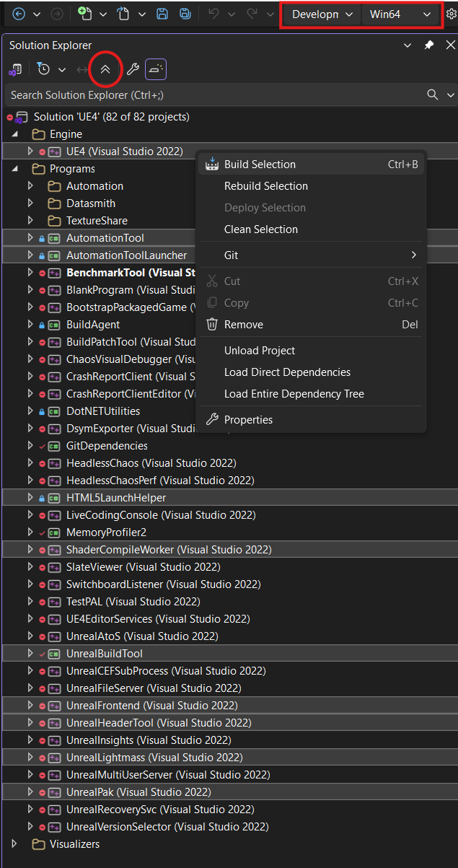Click the Collapse All icon in Solution Explorer
Screen dimensions: 458x868
(105, 69)
